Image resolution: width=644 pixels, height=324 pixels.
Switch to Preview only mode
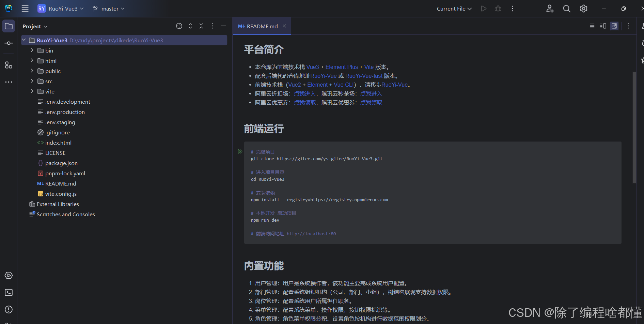coord(614,26)
